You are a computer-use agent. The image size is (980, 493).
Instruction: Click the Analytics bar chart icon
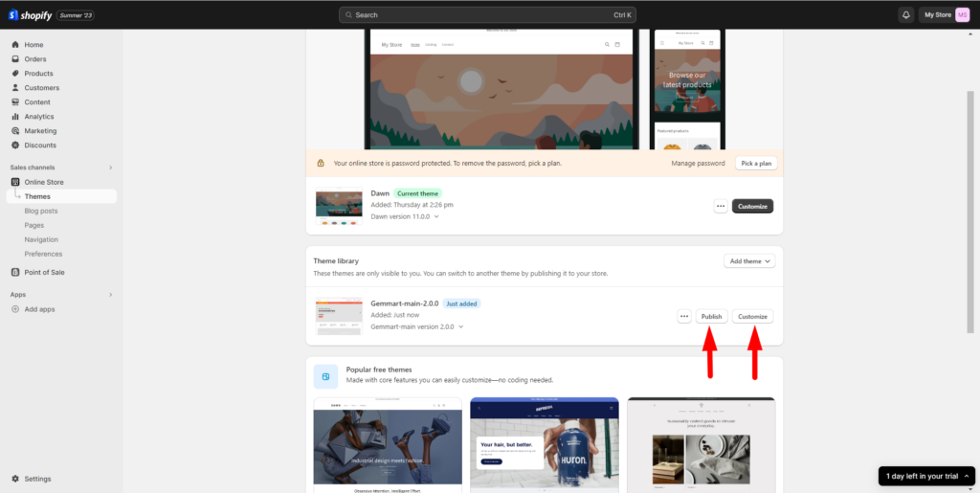(15, 117)
